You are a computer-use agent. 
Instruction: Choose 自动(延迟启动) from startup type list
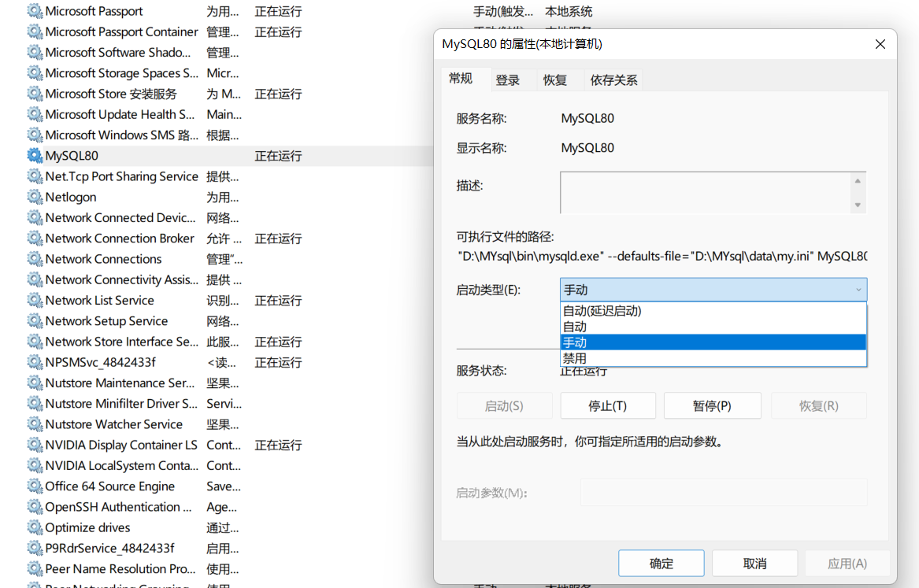click(x=713, y=311)
